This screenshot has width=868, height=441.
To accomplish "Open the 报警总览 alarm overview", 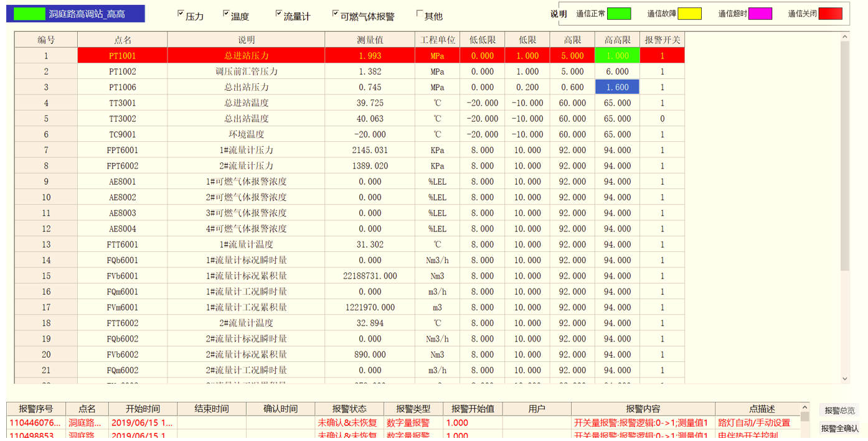I will click(839, 411).
